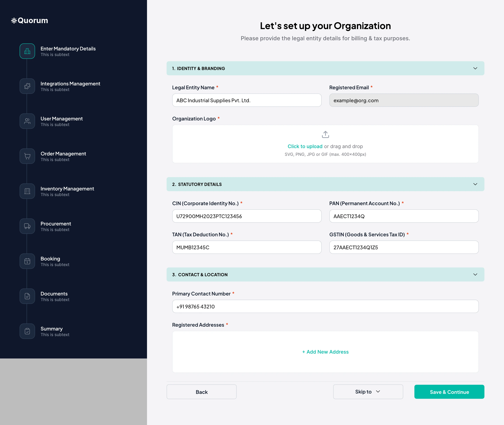Select Enter Mandatory Details step label
Screen dimensions: 504x425
[68, 48]
